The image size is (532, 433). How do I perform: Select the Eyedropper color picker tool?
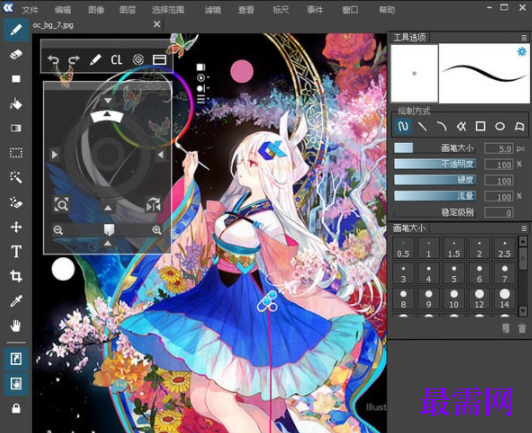coord(16,301)
